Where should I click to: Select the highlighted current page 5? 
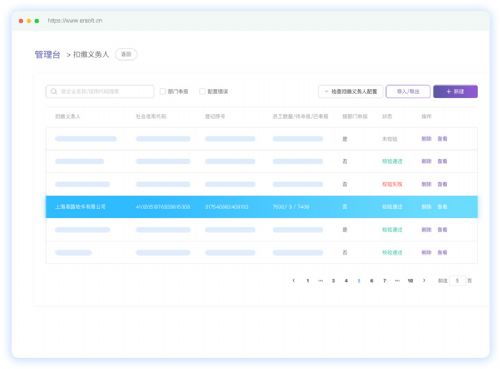[x=359, y=281]
